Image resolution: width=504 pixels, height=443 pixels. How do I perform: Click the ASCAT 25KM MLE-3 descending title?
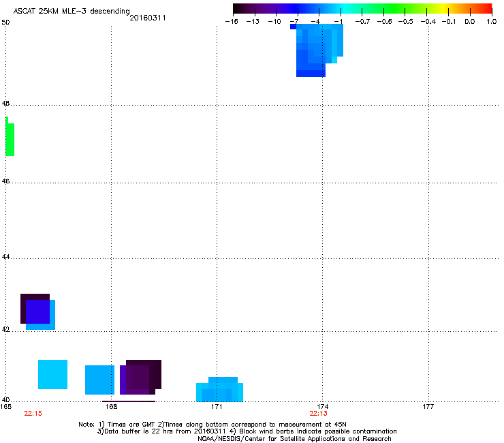pyautogui.click(x=72, y=12)
